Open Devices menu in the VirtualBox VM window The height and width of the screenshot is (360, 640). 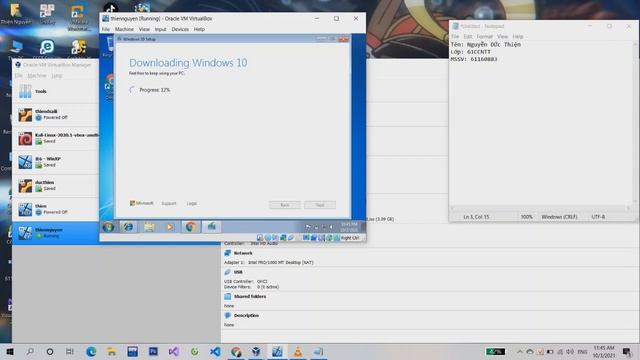(180, 29)
